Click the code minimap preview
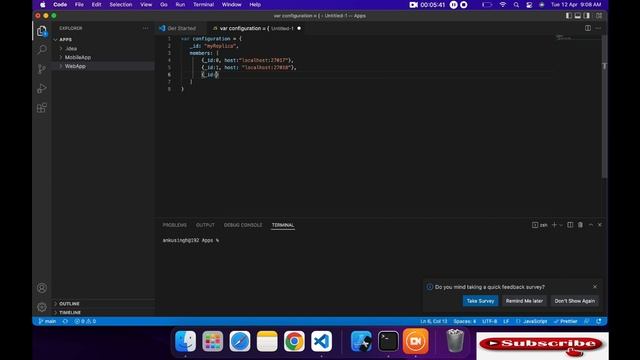Screen dimensions: 640x360 564,38
